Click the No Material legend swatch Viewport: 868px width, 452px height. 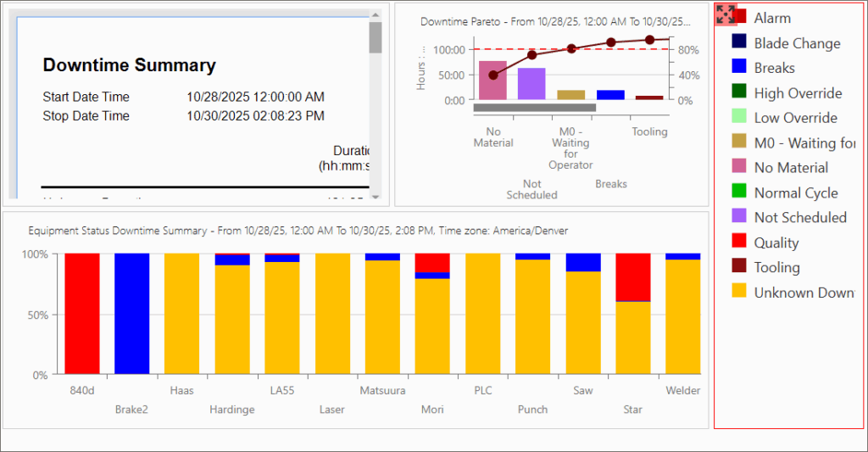tap(739, 167)
